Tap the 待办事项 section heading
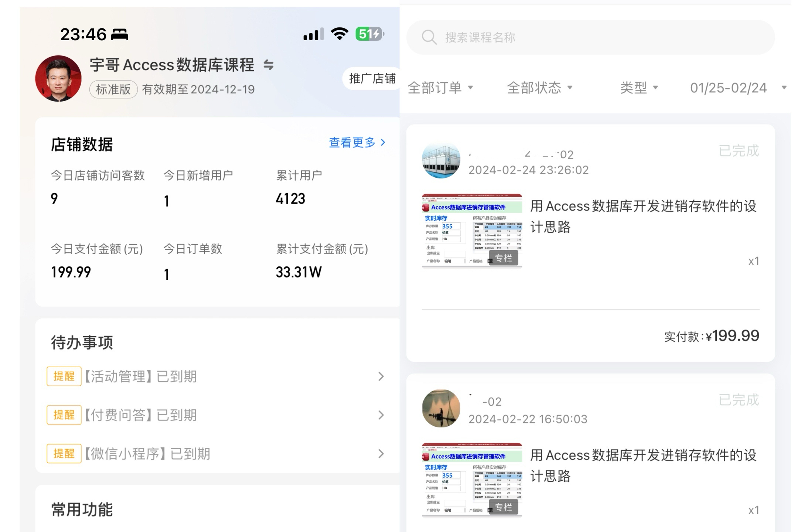The height and width of the screenshot is (532, 798). click(x=82, y=342)
